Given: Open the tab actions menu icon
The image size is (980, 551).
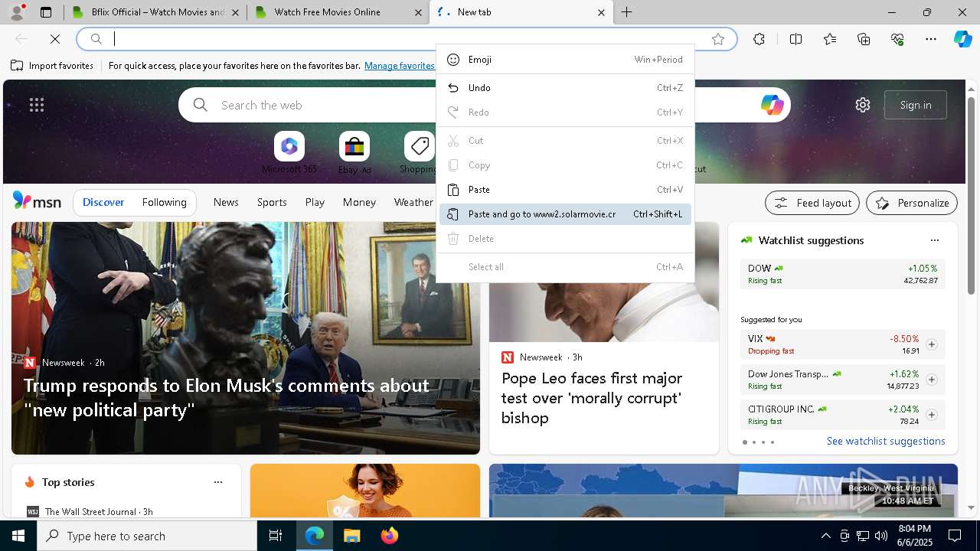Looking at the screenshot, I should pyautogui.click(x=46, y=12).
